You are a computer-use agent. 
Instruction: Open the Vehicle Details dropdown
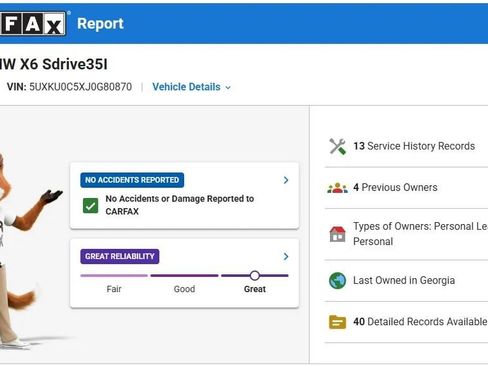[192, 87]
